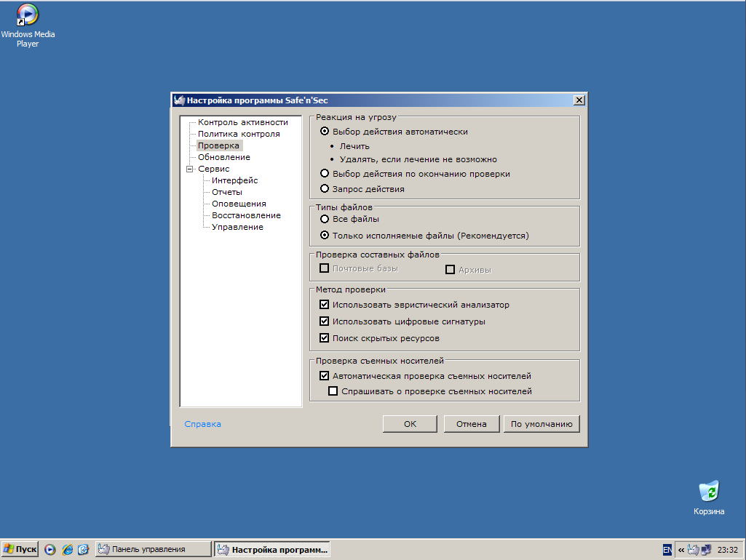
Task: Close the Настройка программы Safe'n'Sec dialog
Action: coord(579,100)
